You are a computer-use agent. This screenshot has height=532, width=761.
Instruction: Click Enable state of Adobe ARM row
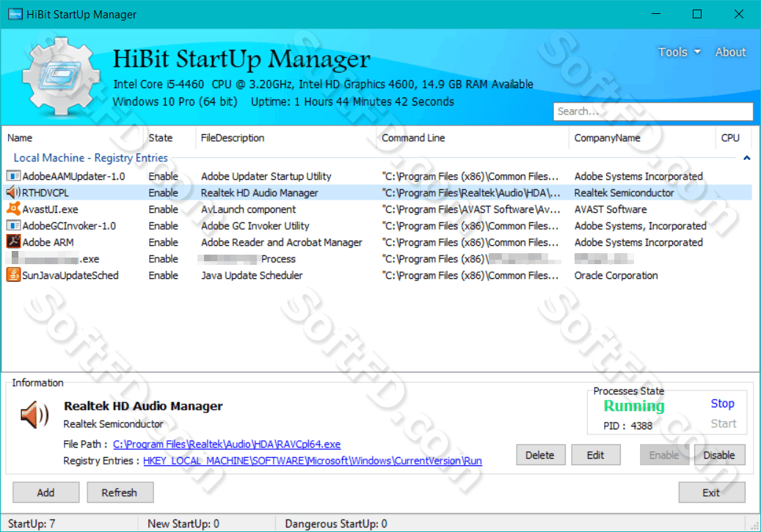(x=163, y=242)
